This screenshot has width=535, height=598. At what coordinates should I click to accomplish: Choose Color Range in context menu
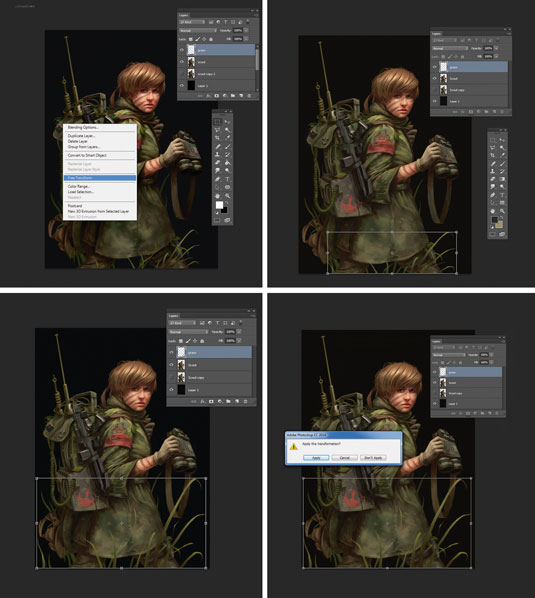(x=79, y=186)
